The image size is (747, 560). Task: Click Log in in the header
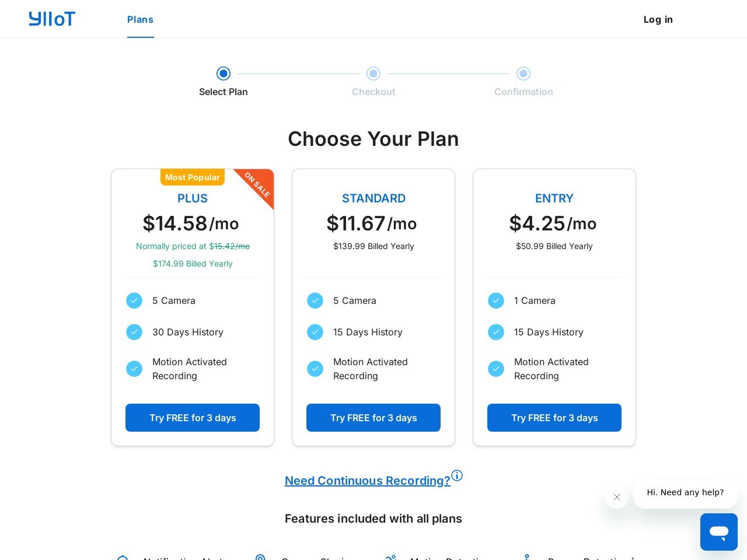pos(658,19)
